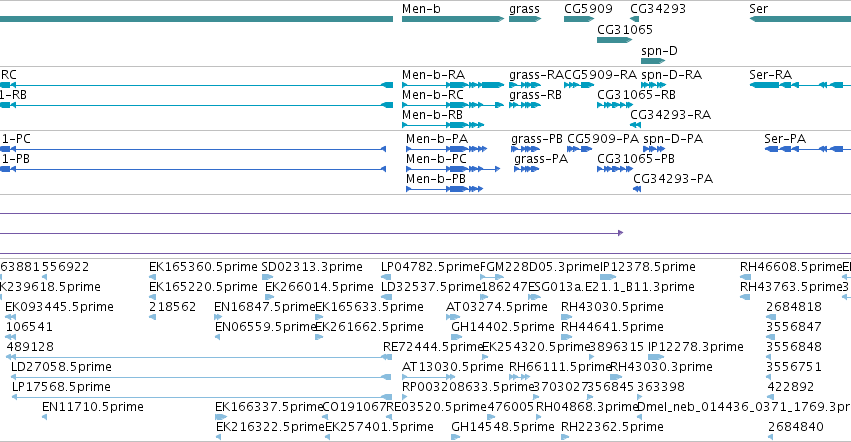Click EST SD02313.3prime
Screen dimensions: 851x442
[267, 277]
